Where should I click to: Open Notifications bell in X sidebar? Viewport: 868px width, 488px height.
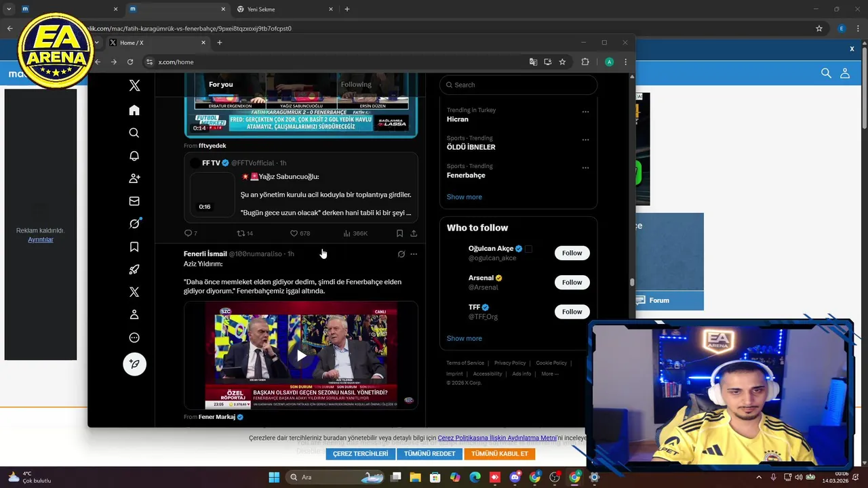coord(134,156)
